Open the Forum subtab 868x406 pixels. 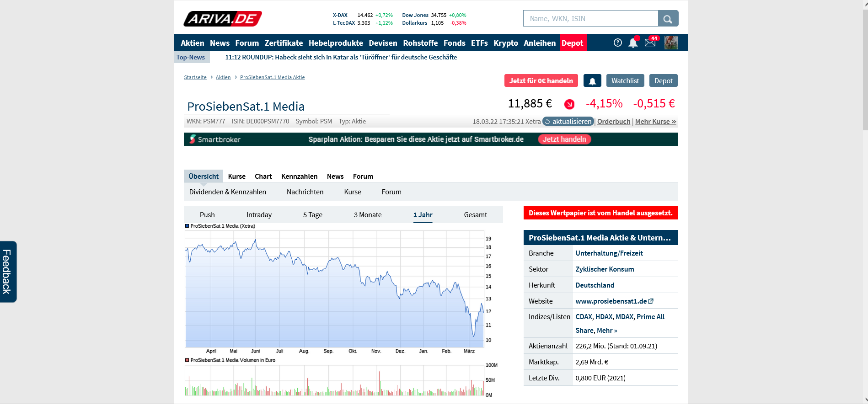[391, 192]
